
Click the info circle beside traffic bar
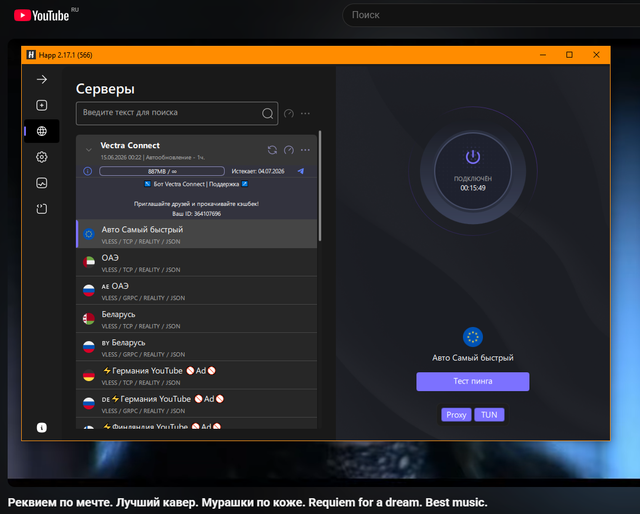(x=88, y=171)
